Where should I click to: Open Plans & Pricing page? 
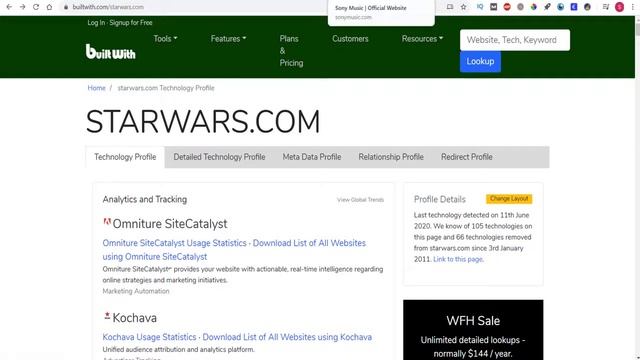coord(291,51)
